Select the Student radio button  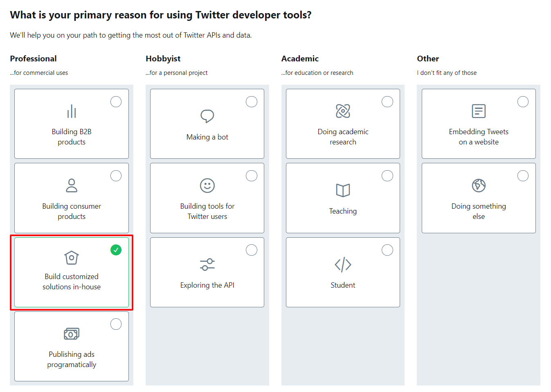tap(387, 250)
